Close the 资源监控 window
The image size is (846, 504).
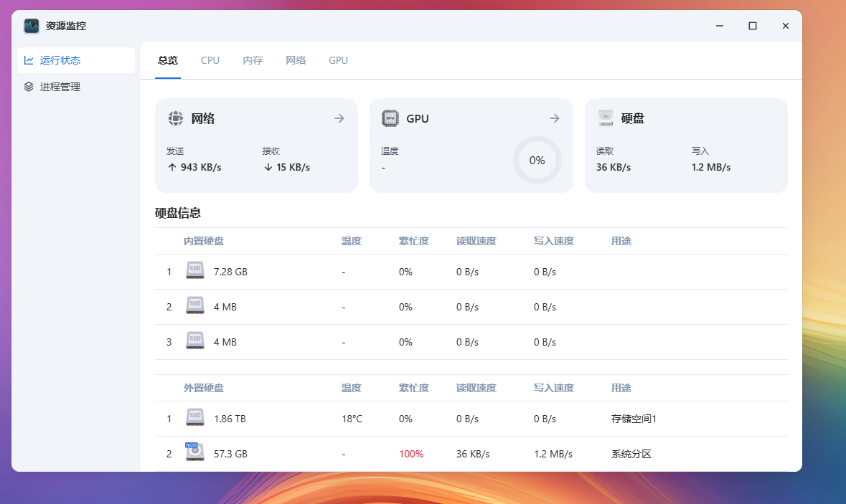pyautogui.click(x=786, y=26)
